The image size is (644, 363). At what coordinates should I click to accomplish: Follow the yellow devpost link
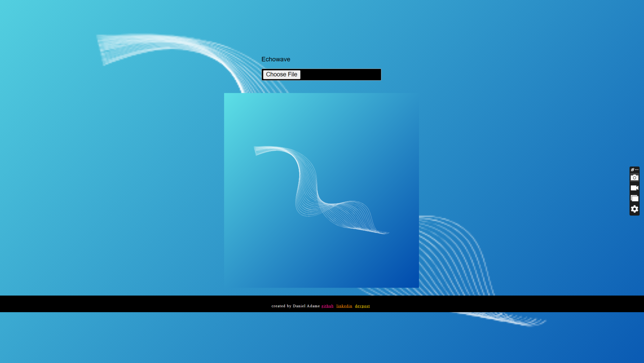(x=362, y=306)
